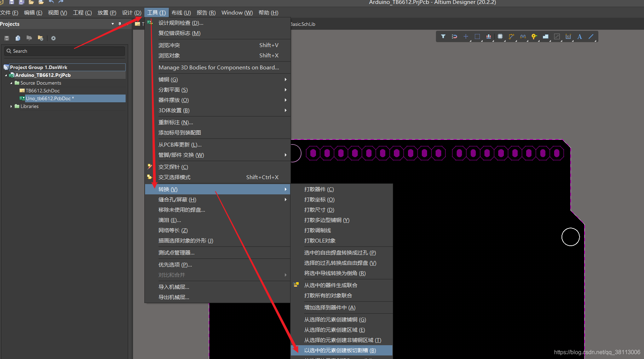Choose 选择的过孔转换成自由焊盘 (V)

tap(341, 263)
